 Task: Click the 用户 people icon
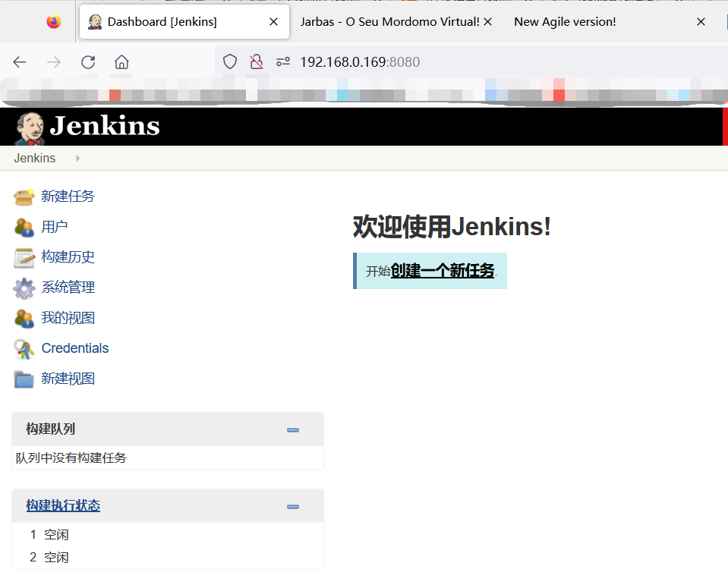click(x=24, y=227)
